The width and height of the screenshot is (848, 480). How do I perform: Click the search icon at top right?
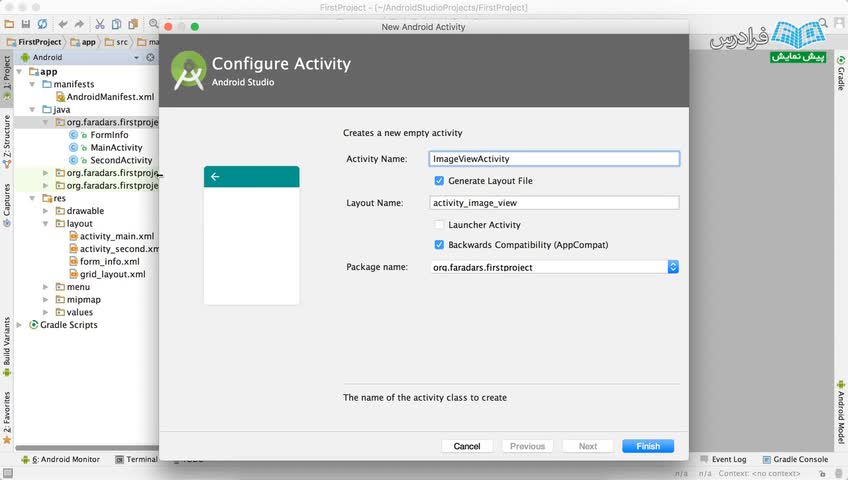tap(823, 23)
